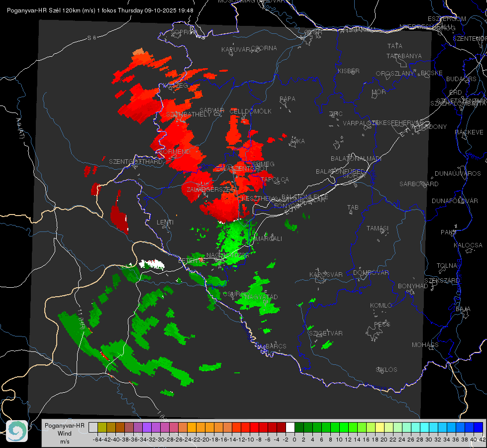
Task: Click the SARBOGARD town label
Action: [419, 184]
